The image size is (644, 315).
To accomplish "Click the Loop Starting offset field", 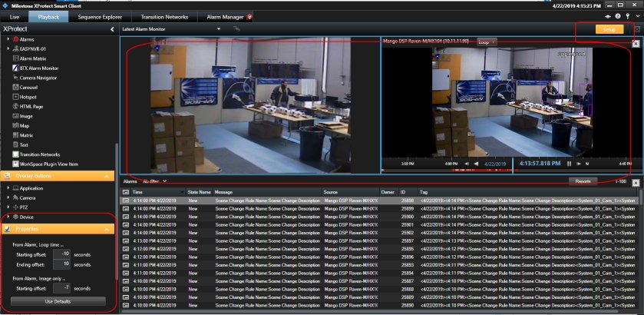I will 62,254.
